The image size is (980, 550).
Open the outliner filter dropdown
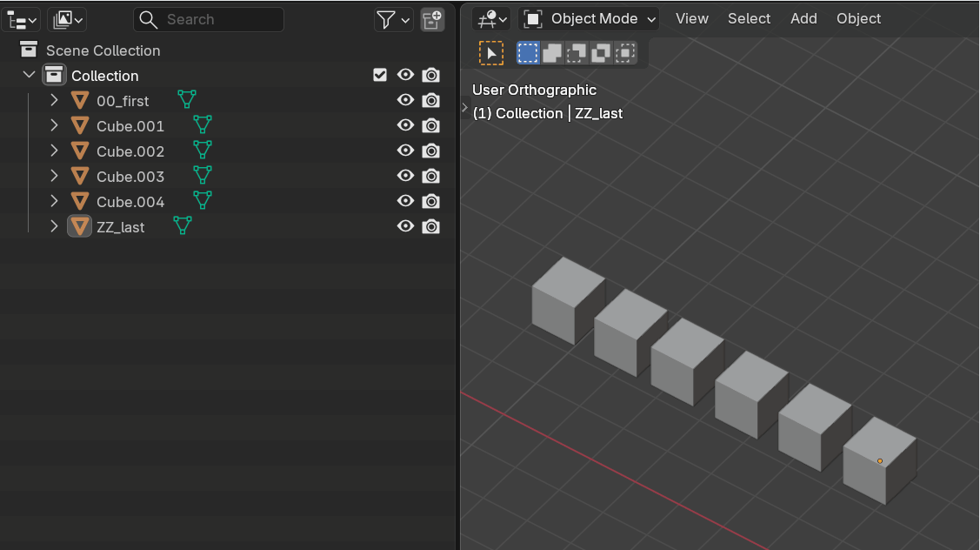click(394, 20)
